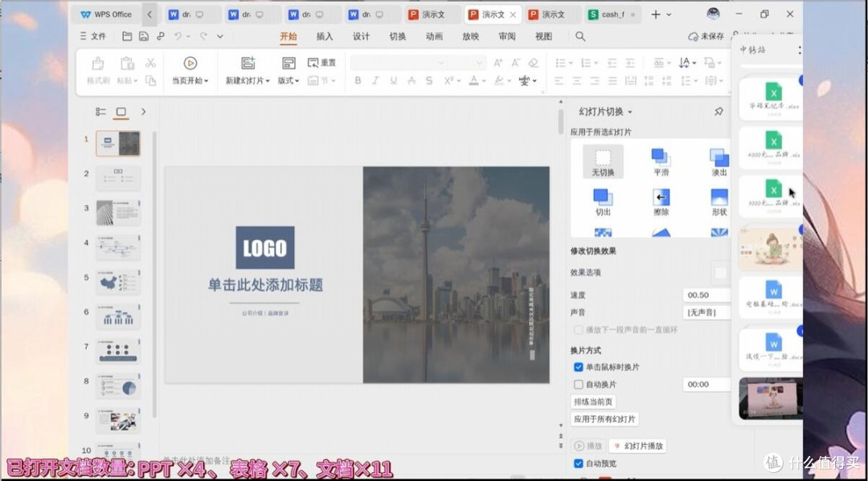The image size is (868, 481).
Task: Switch to the 切换 ribbon tab
Action: coord(398,36)
